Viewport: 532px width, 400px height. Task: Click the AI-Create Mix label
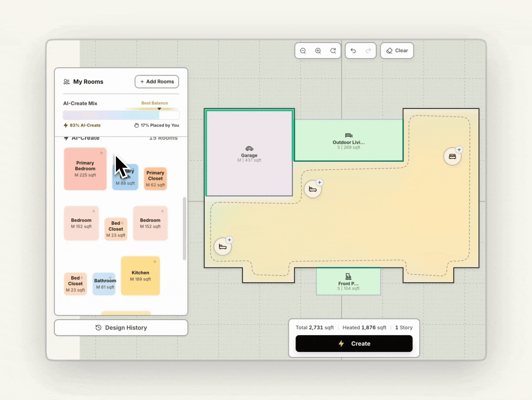coord(80,103)
